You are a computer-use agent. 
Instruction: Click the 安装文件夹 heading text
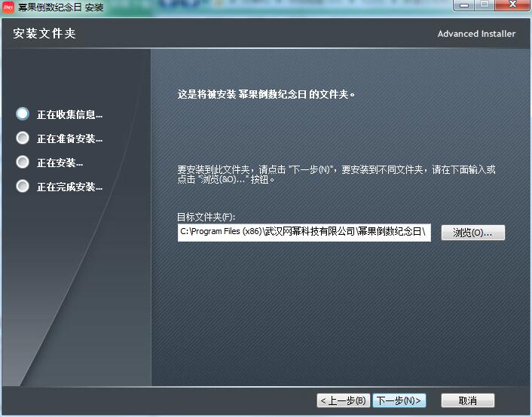pyautogui.click(x=44, y=33)
